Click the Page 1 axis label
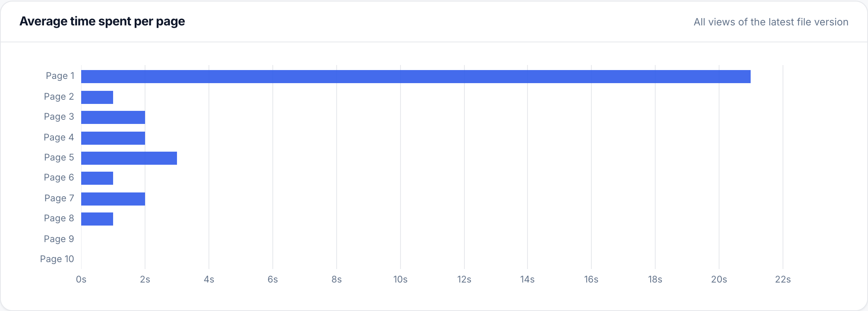This screenshot has width=868, height=311. (60, 76)
